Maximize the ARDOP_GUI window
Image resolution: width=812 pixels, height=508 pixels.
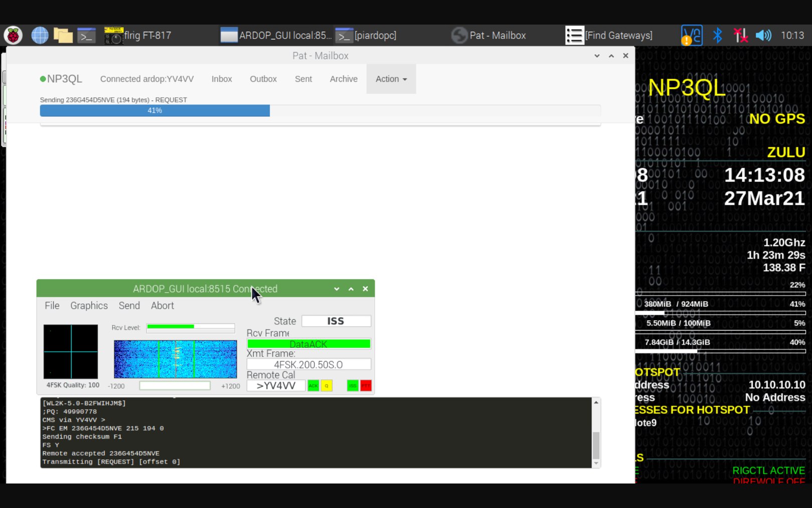[351, 289]
